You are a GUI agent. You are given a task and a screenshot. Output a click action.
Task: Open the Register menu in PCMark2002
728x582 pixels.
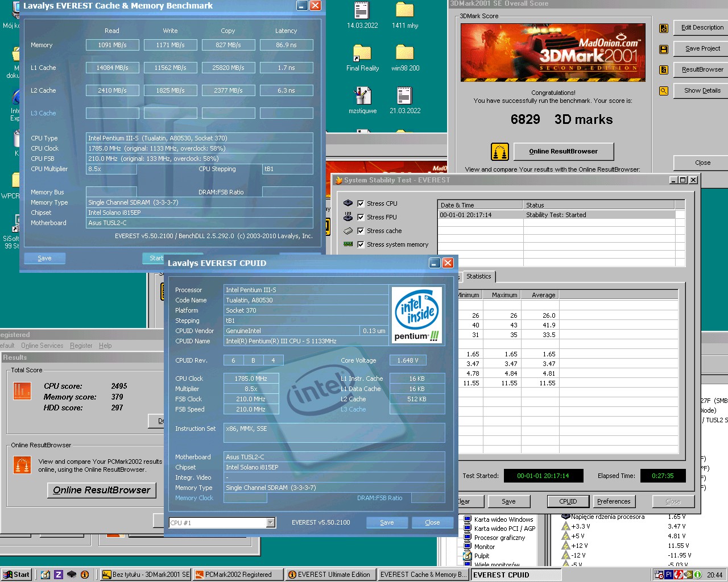[x=81, y=346]
